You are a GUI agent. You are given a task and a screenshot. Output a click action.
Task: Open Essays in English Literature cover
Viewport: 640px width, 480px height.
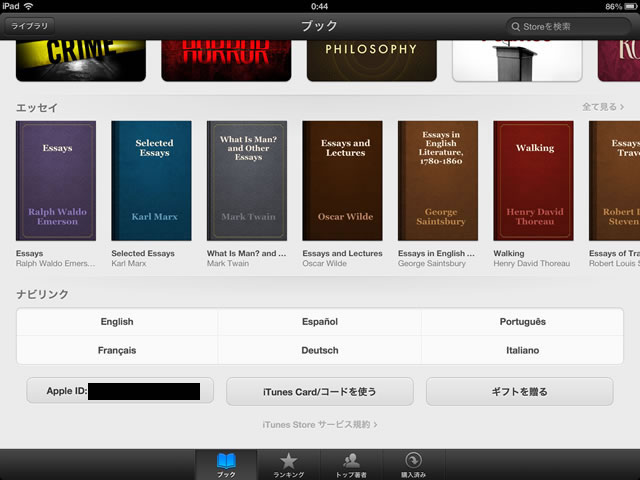click(x=438, y=180)
